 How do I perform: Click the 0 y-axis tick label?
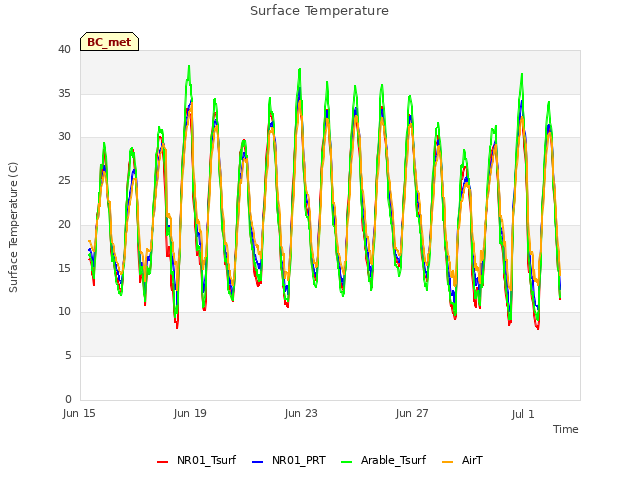click(68, 399)
